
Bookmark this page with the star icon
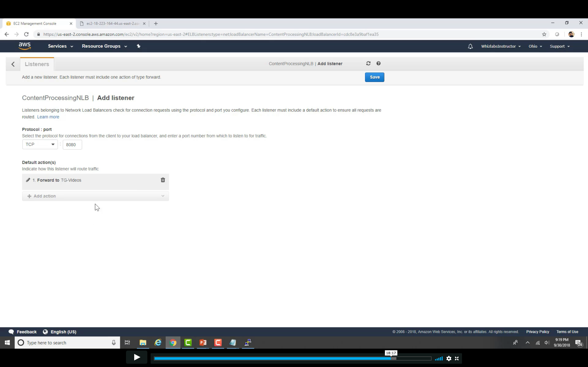click(544, 34)
